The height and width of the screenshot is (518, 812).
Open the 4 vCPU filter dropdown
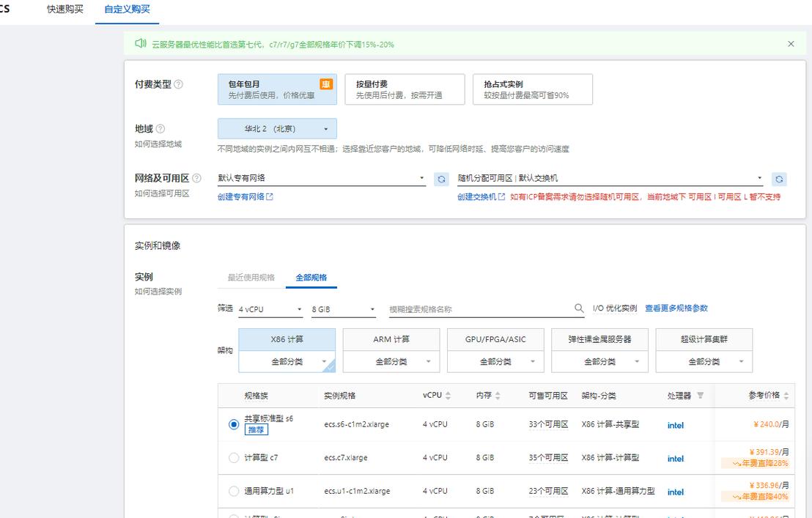270,309
